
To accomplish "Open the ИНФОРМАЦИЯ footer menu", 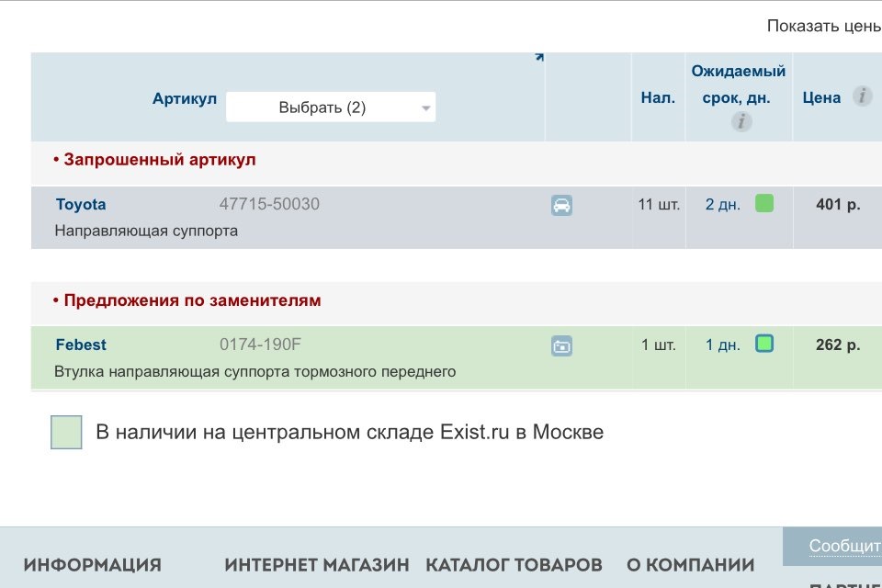I will 92,564.
